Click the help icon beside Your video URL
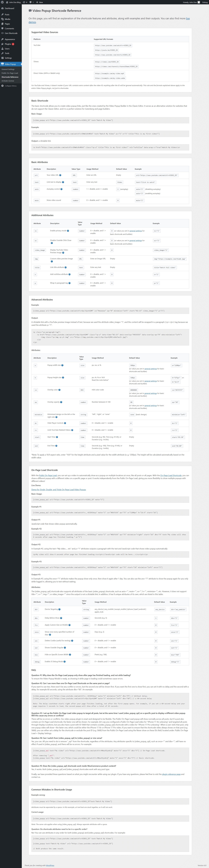This screenshot has height=868, width=209. tap(60, 175)
